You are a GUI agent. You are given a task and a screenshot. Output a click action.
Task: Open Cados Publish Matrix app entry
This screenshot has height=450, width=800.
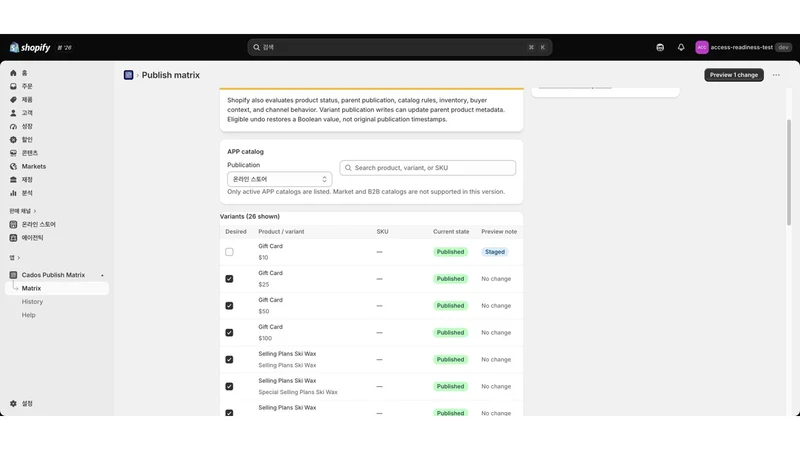(x=53, y=275)
